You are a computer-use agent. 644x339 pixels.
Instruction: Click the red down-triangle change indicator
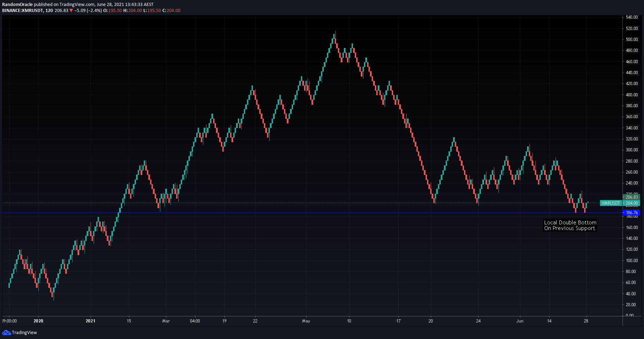(x=71, y=11)
